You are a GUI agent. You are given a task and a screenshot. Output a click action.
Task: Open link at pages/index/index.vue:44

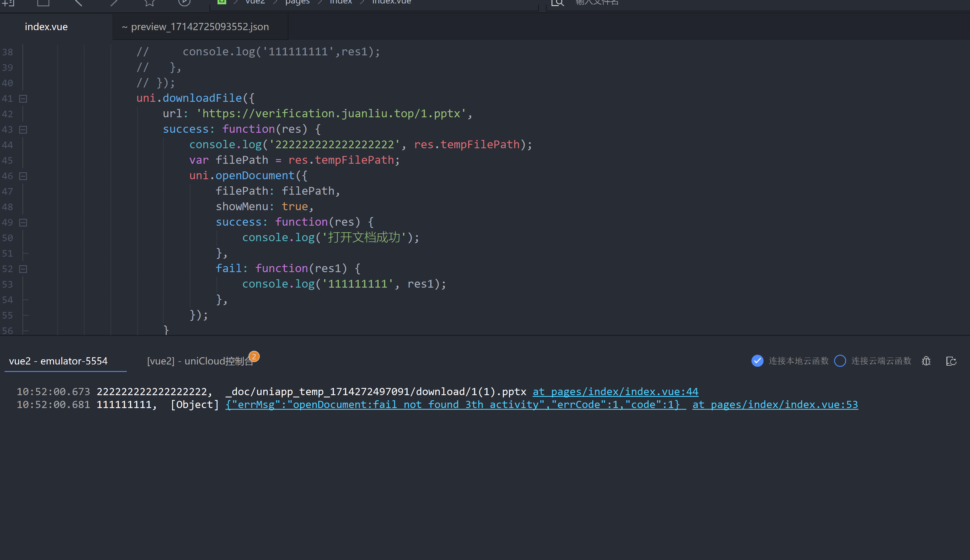[x=615, y=391]
